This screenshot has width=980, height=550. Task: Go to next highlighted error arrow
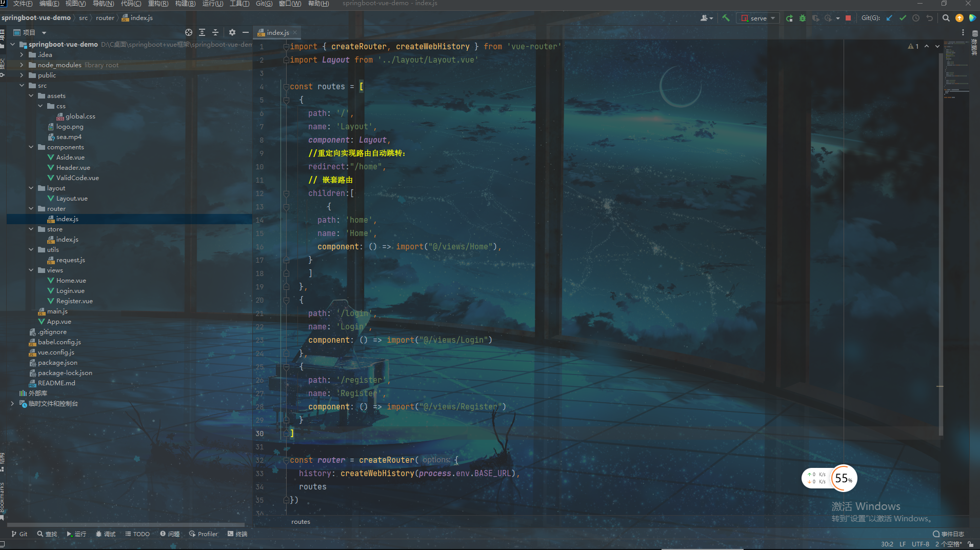(938, 46)
